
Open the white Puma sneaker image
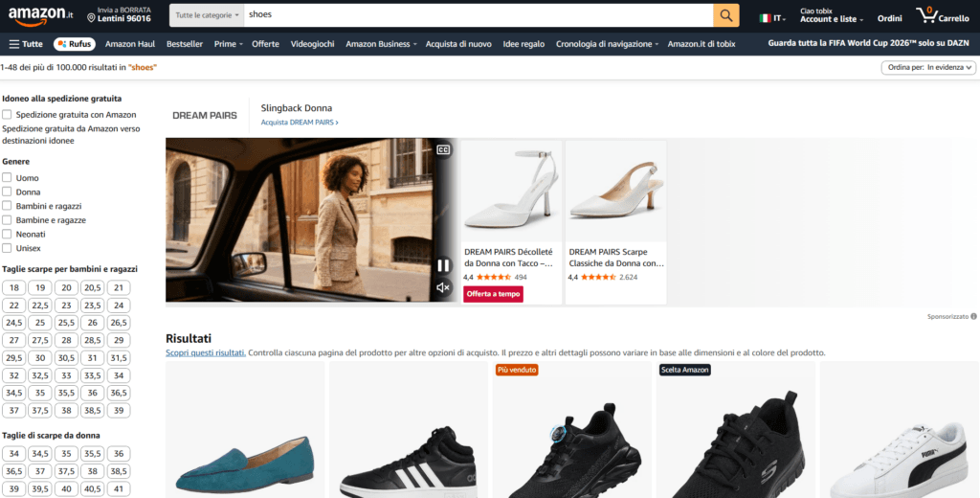point(899,432)
